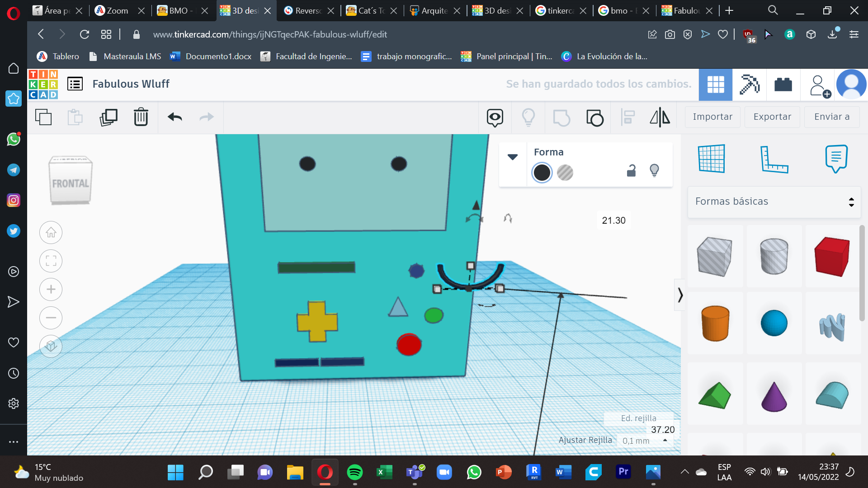Screen dimensions: 868x488
Task: Open the Ajustar Rejilla 0,1 mm dropdown
Action: tap(645, 441)
